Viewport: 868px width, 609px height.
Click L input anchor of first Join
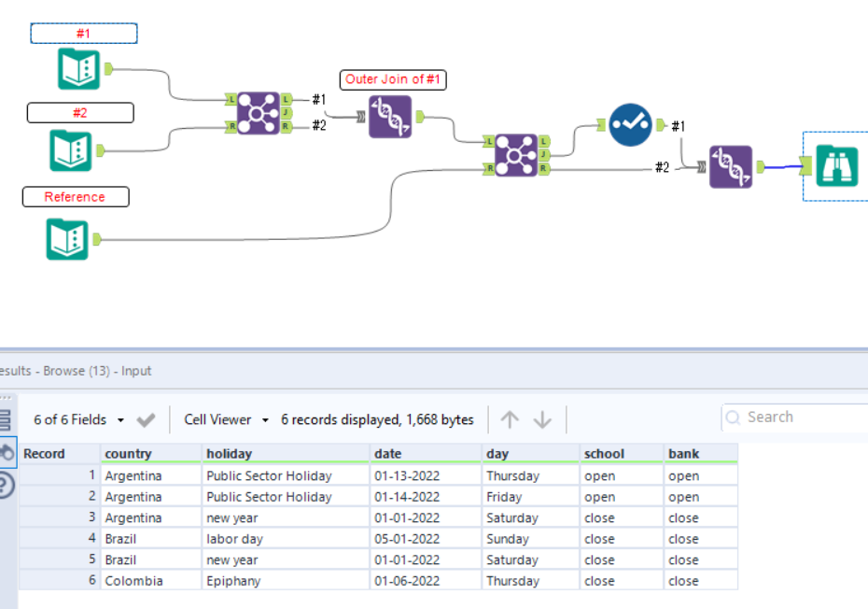231,100
